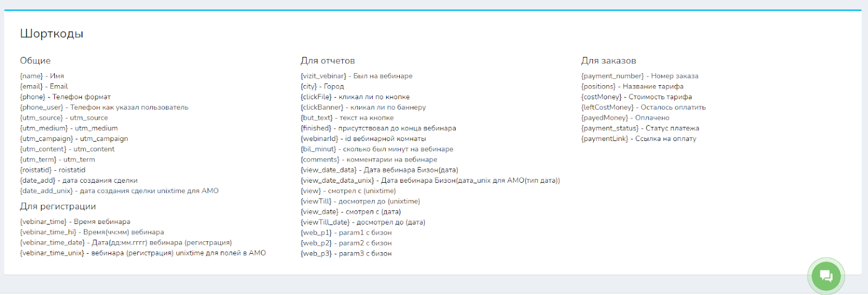Image resolution: width=868 pixels, height=295 pixels.
Task: Select the {utm_campaign} shortcode text
Action: click(x=74, y=139)
